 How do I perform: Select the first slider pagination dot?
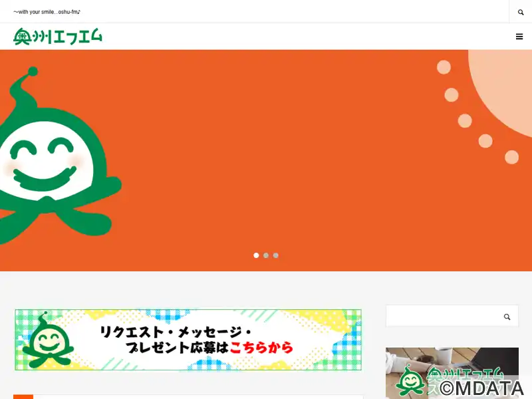(x=256, y=255)
